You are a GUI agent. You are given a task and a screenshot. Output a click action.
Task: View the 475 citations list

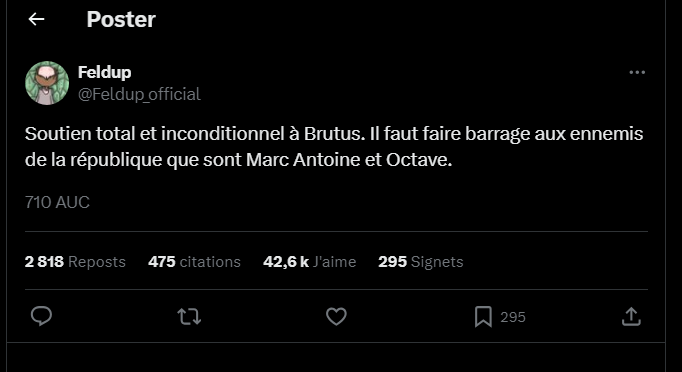tap(194, 261)
